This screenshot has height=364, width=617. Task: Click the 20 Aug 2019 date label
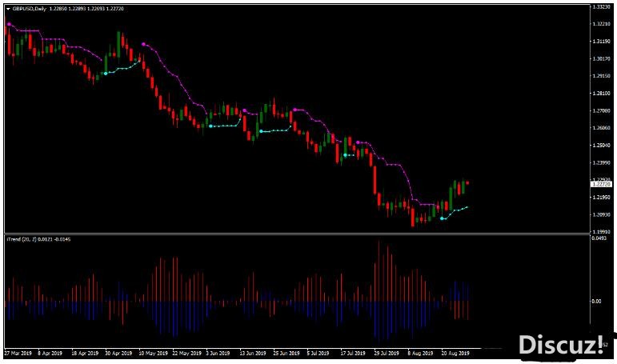(x=455, y=354)
